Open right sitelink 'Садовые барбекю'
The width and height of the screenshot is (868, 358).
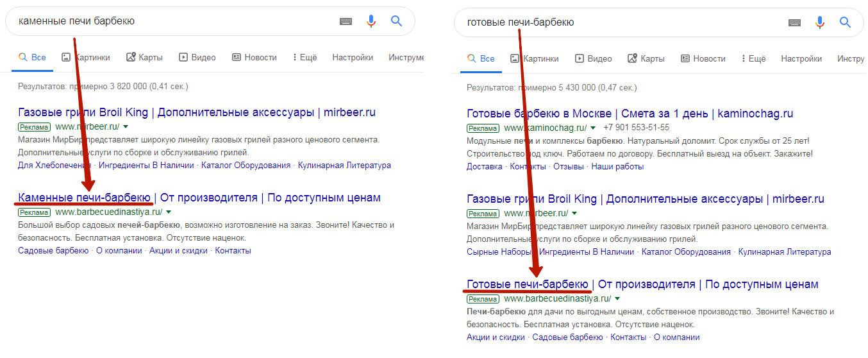(x=567, y=337)
